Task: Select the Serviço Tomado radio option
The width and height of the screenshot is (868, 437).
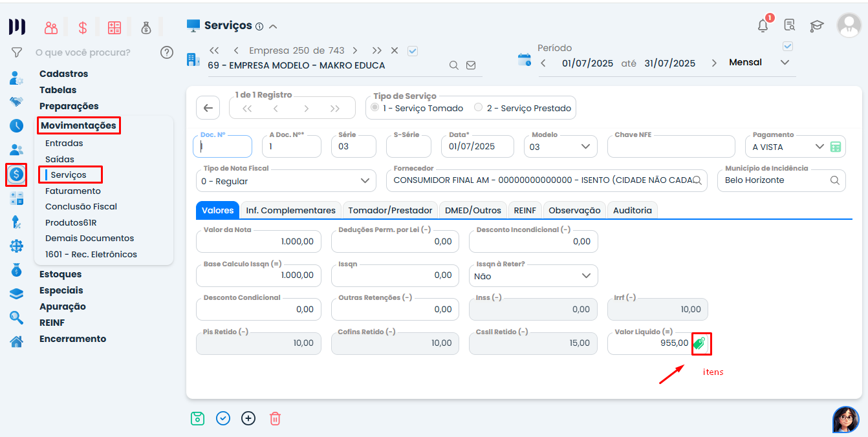Action: [375, 107]
